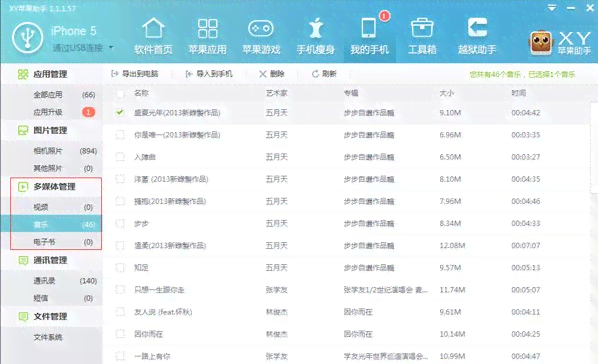Select 全部应用 (66) in the sidebar

pos(51,95)
